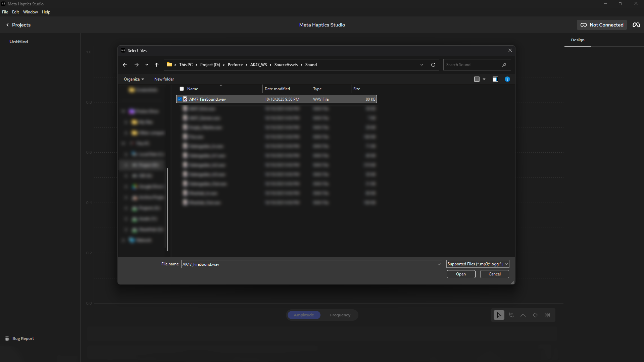Screen dimensions: 644x362
Task: Toggle the select-all checkbox by Name
Action: click(182, 89)
